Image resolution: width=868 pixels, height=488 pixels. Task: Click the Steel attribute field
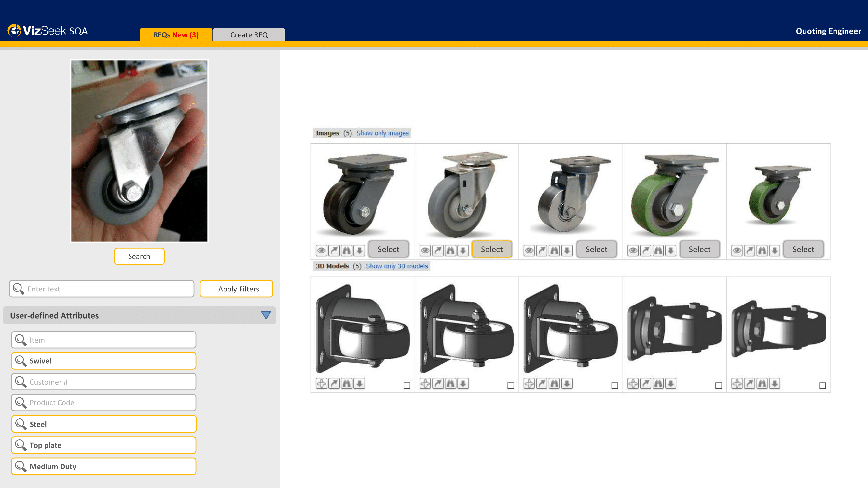(104, 424)
